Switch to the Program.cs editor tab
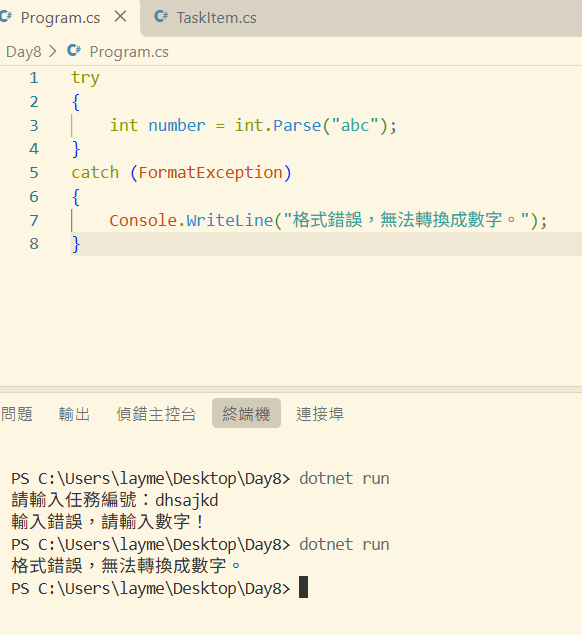 point(61,18)
